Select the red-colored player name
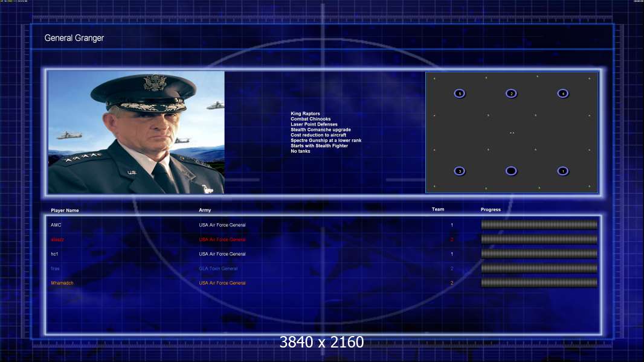Viewport: 644px width, 362px height. (x=57, y=240)
